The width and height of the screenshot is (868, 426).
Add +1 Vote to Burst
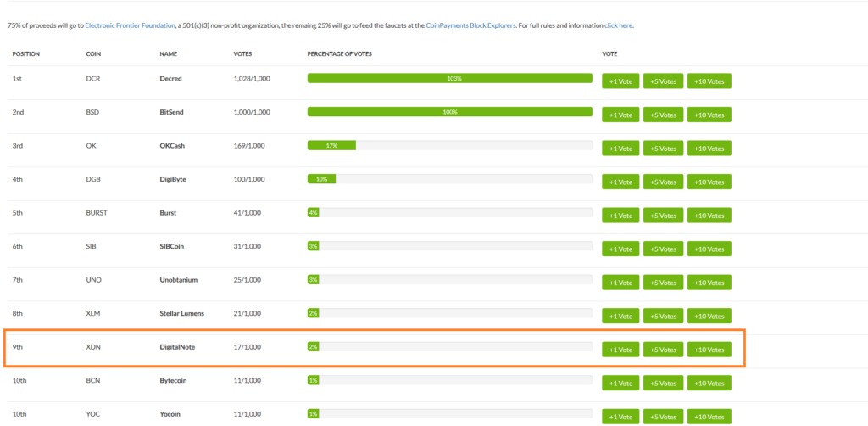pyautogui.click(x=620, y=215)
